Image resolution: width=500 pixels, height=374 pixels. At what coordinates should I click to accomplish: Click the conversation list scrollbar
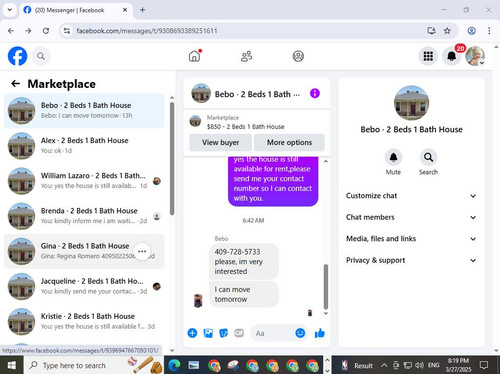click(x=172, y=159)
